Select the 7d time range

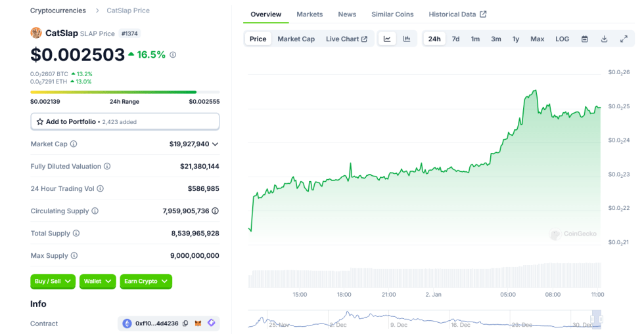click(455, 39)
